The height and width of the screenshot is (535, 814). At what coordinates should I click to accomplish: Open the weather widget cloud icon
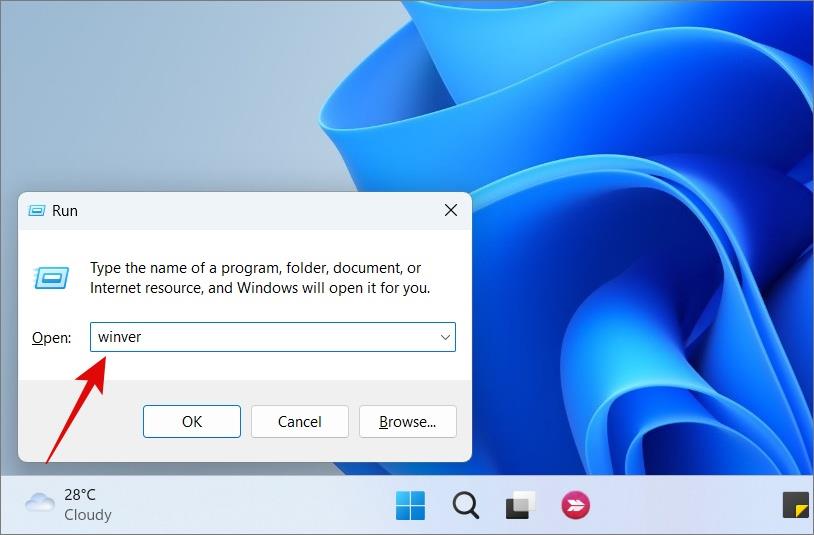(x=39, y=503)
